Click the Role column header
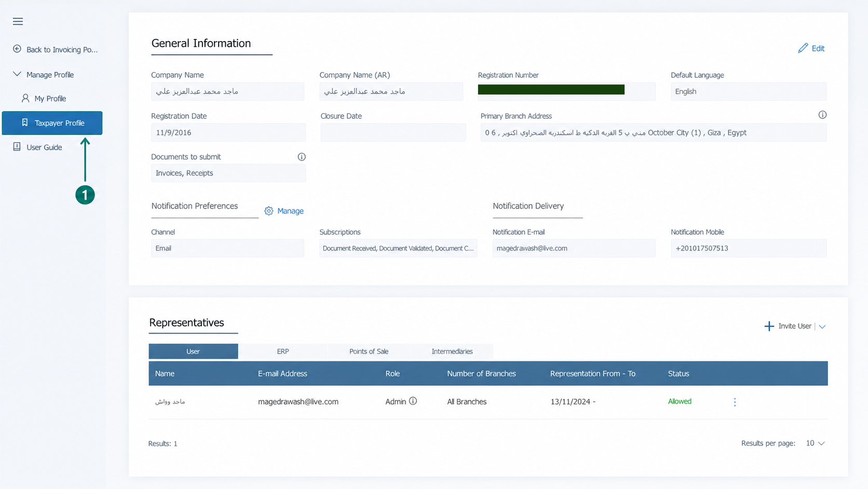This screenshot has height=489, width=868. point(392,374)
